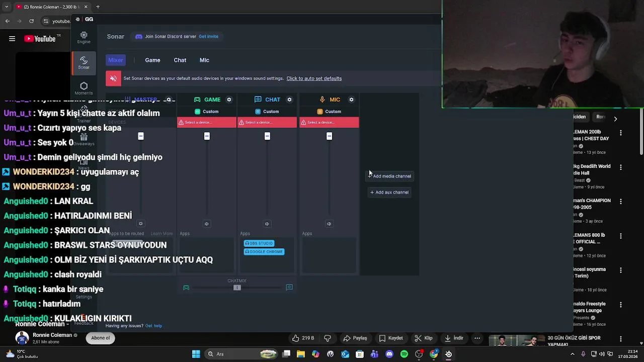644x362 pixels.
Task: Mute the MIC channel speaker
Action: click(329, 224)
